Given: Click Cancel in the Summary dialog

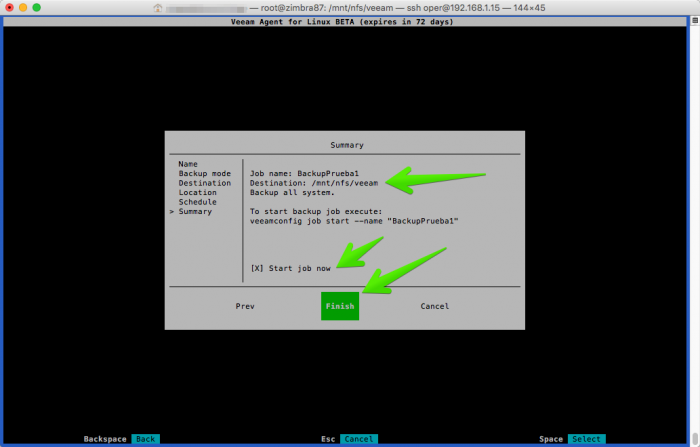Looking at the screenshot, I should coord(434,306).
